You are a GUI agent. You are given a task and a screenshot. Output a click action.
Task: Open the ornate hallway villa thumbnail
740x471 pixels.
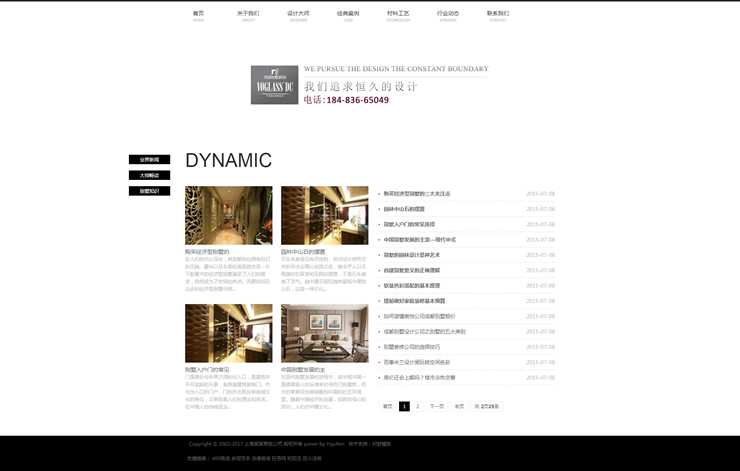tap(228, 215)
